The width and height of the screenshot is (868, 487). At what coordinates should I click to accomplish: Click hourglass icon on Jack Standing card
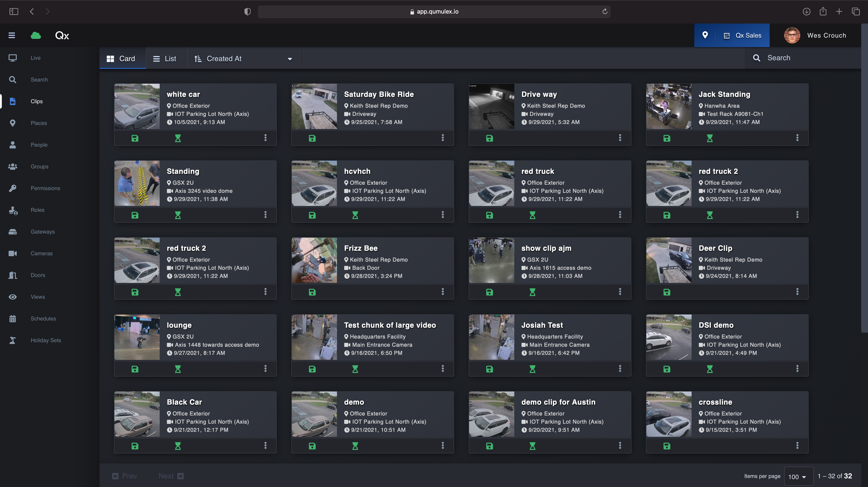[710, 138]
